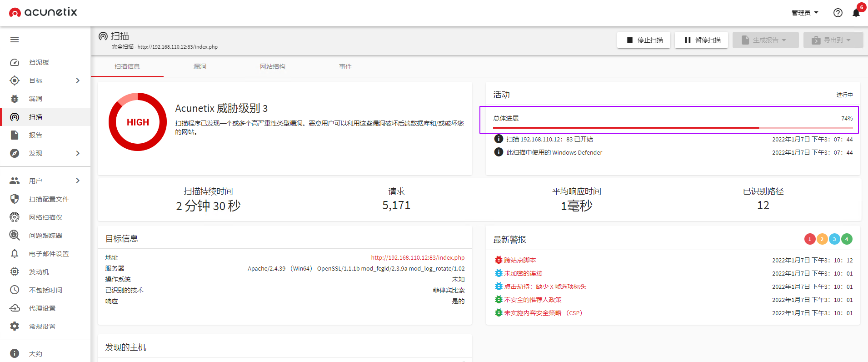Click the 跨站点脚本 alert bug icon
The image size is (868, 362).
coord(499,260)
